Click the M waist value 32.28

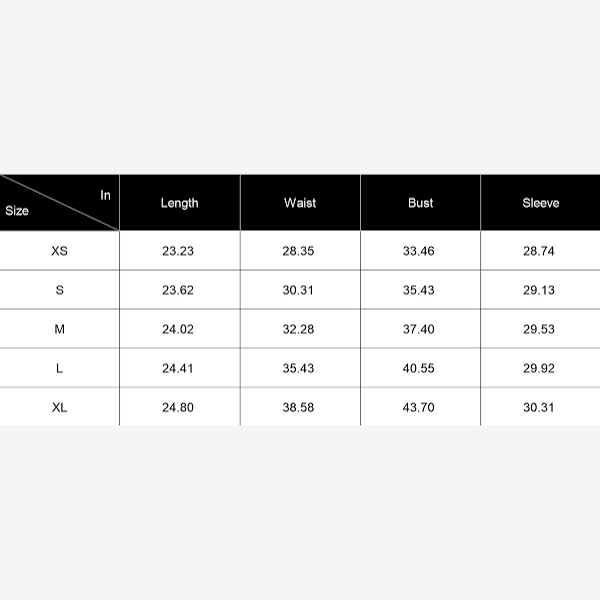tap(298, 329)
